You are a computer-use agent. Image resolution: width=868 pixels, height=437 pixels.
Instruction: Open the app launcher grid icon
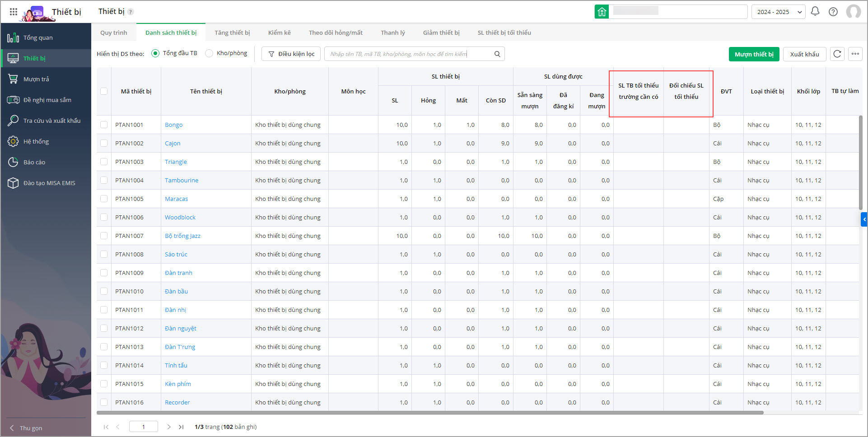click(14, 12)
